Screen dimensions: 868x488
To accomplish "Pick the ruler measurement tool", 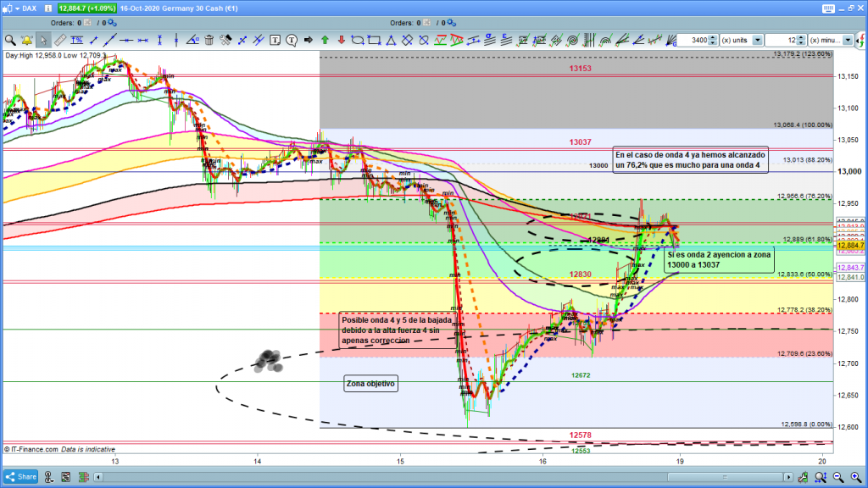I will coord(59,40).
